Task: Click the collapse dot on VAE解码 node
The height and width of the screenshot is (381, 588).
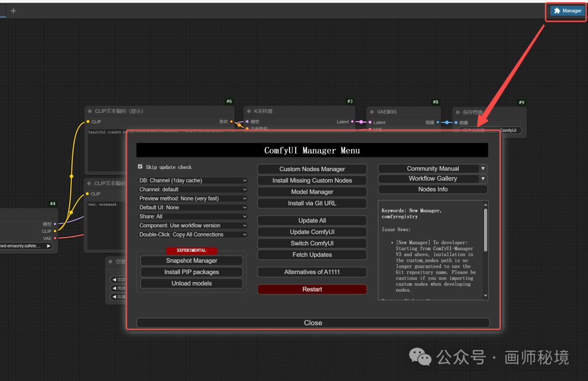Action: pyautogui.click(x=372, y=112)
